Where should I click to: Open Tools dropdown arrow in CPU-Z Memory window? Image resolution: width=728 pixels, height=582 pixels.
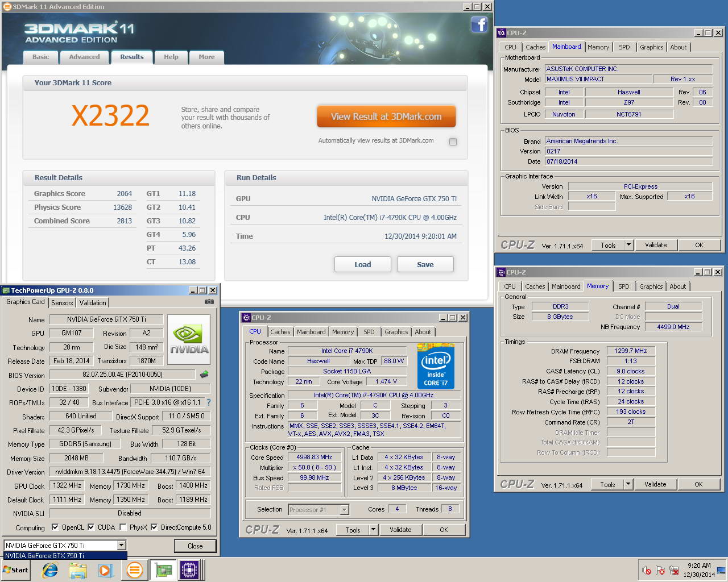point(628,484)
